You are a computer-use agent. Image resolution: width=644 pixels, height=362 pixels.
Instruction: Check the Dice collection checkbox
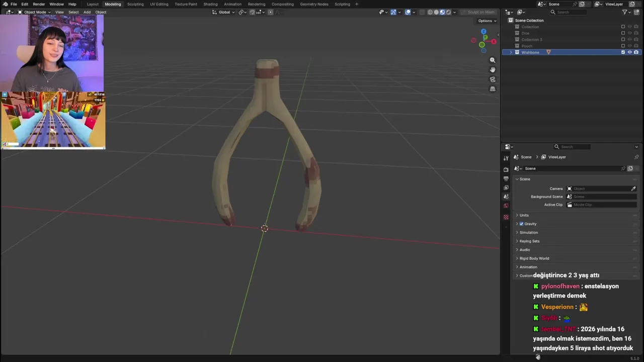[x=623, y=33]
